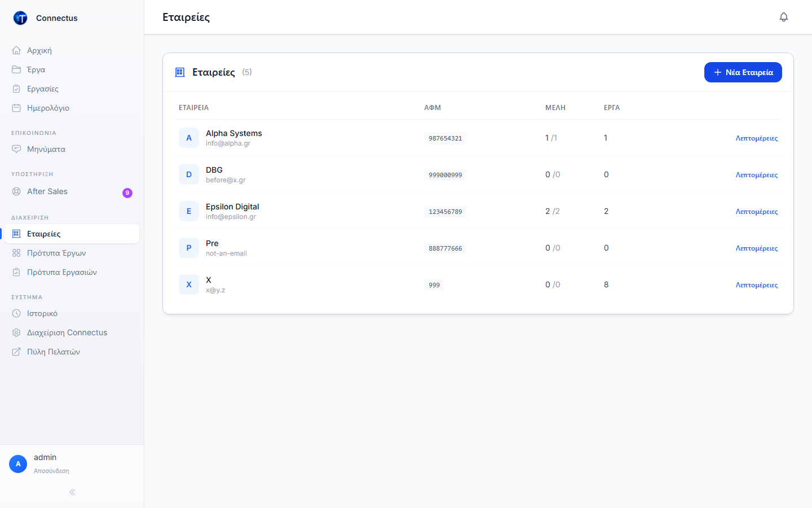
Task: Click the building icon in Εταιρείες card header
Action: [x=180, y=72]
